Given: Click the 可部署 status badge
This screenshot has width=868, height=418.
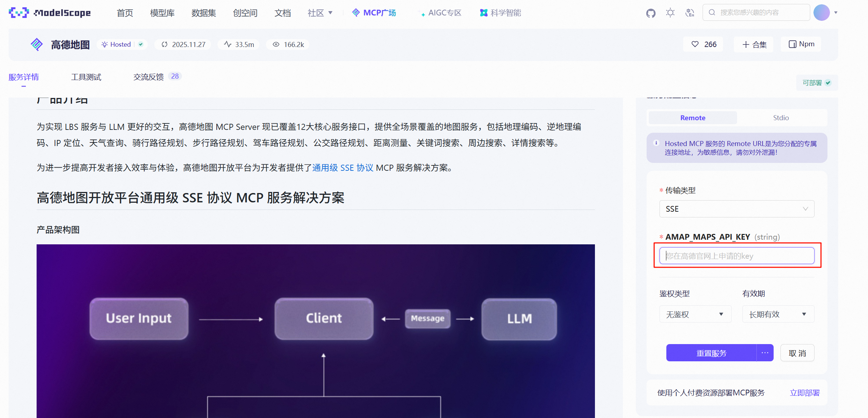Looking at the screenshot, I should tap(817, 83).
